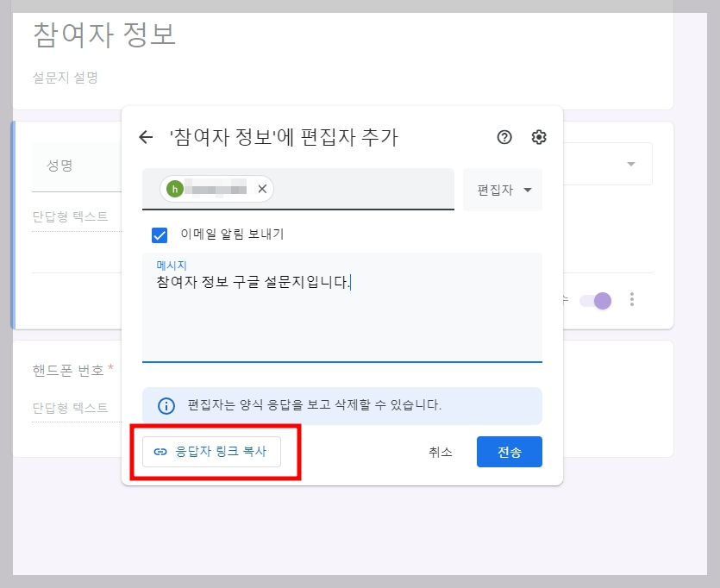Go back using the back arrow
Viewport: 720px width, 588px height.
146,137
